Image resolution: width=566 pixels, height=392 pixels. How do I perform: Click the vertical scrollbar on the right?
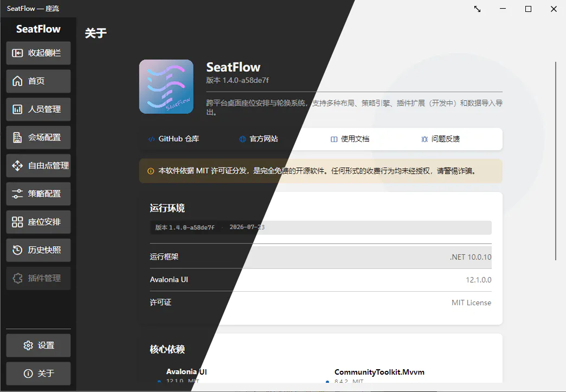(556, 160)
